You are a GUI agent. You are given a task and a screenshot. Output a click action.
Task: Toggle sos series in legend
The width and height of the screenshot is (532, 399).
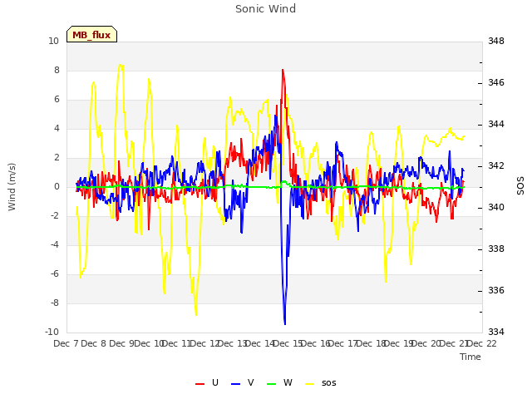320,382
